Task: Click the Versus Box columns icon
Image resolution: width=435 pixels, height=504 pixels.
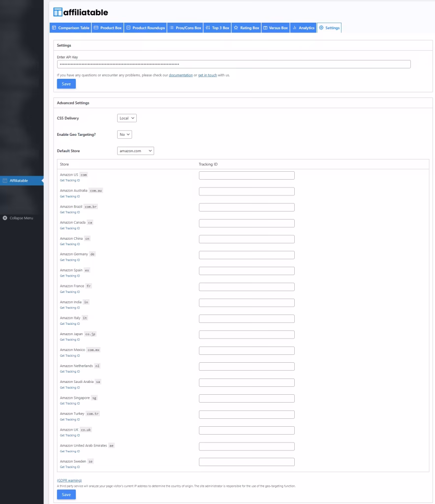Action: (x=265, y=28)
